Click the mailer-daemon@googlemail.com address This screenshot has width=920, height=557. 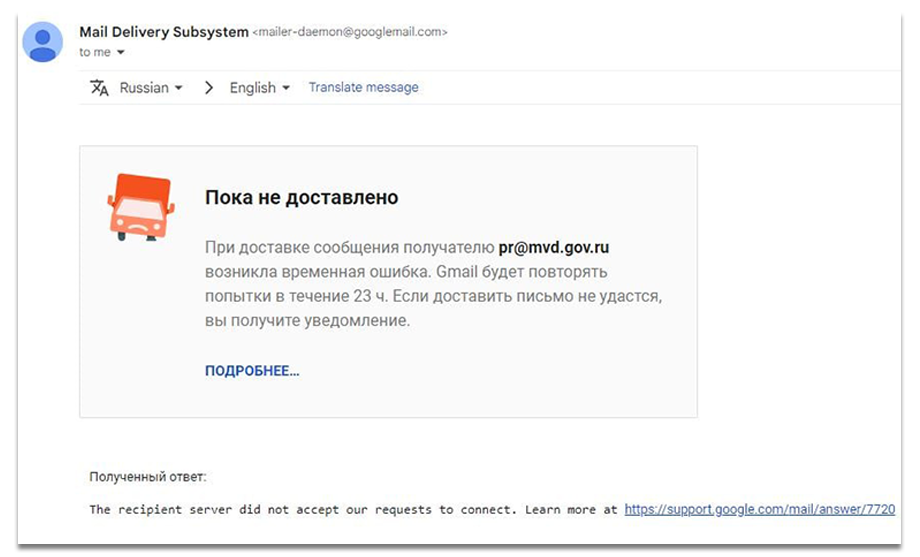[350, 32]
